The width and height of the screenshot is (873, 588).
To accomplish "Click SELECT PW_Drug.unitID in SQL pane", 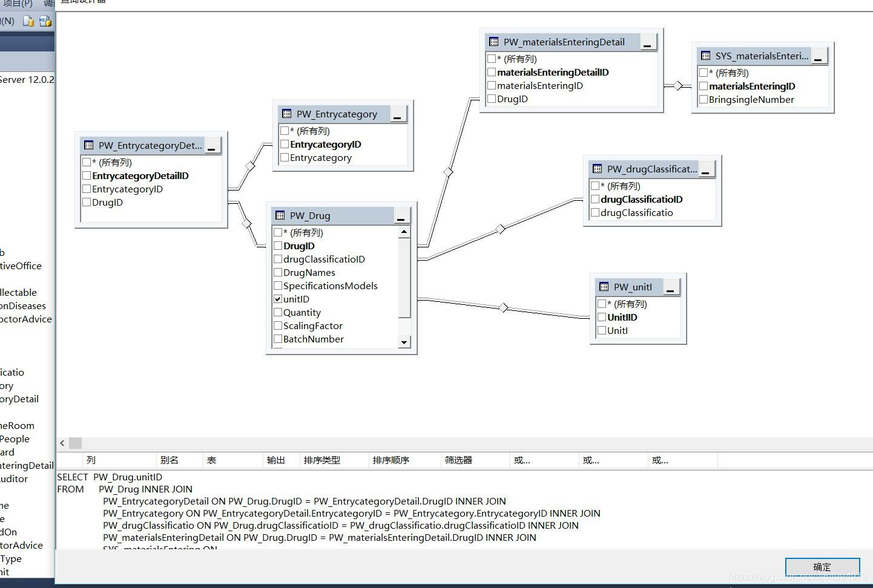I will (x=110, y=477).
